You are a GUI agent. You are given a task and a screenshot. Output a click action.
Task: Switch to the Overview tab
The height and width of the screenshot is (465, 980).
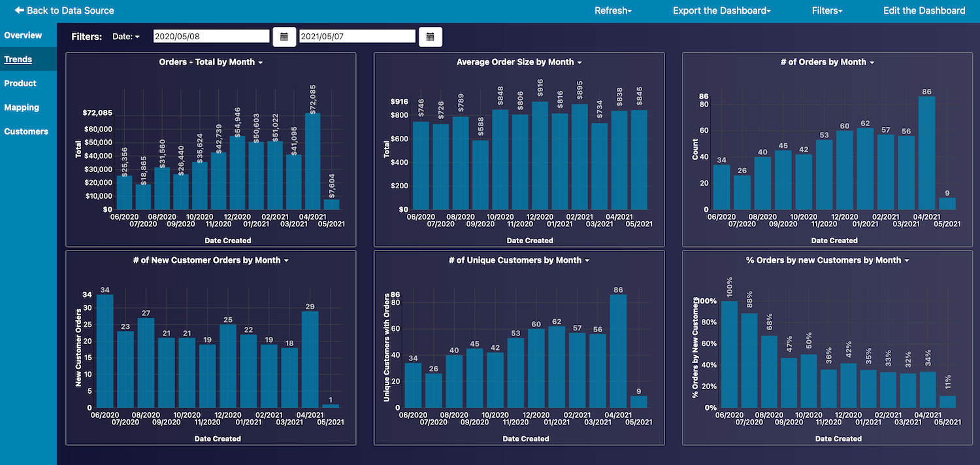coord(23,35)
